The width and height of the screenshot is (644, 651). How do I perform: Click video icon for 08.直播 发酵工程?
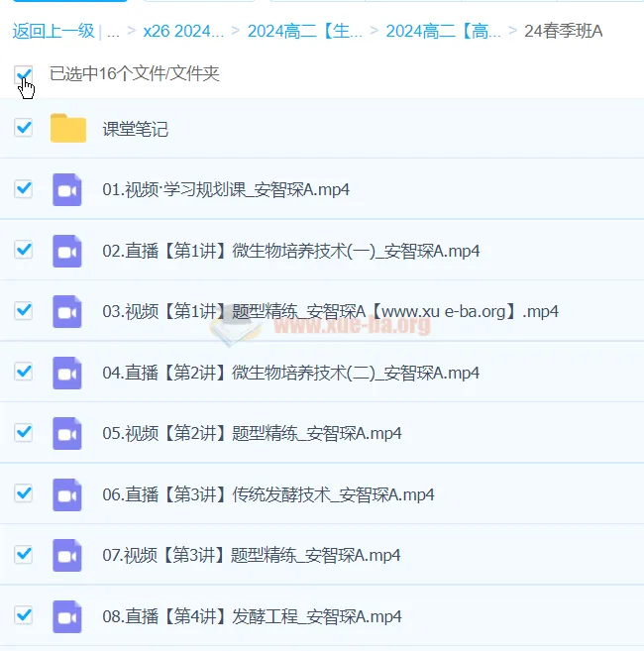click(x=67, y=616)
